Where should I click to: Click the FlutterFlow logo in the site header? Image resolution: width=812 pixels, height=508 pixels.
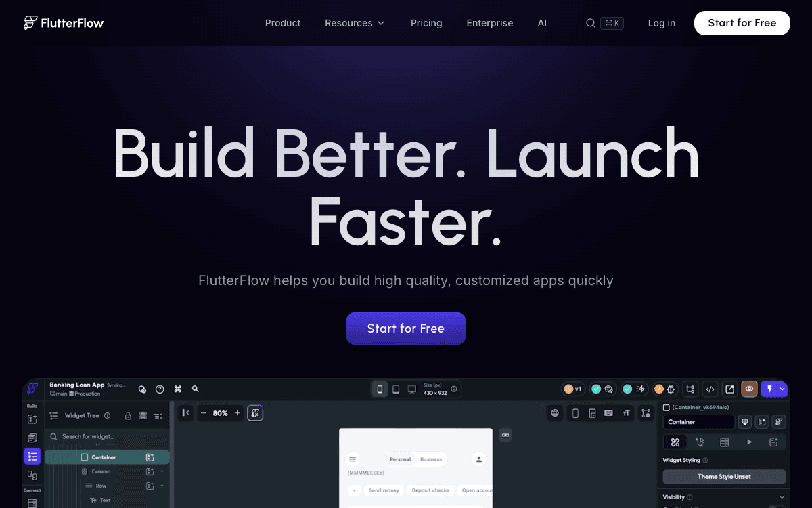[64, 23]
